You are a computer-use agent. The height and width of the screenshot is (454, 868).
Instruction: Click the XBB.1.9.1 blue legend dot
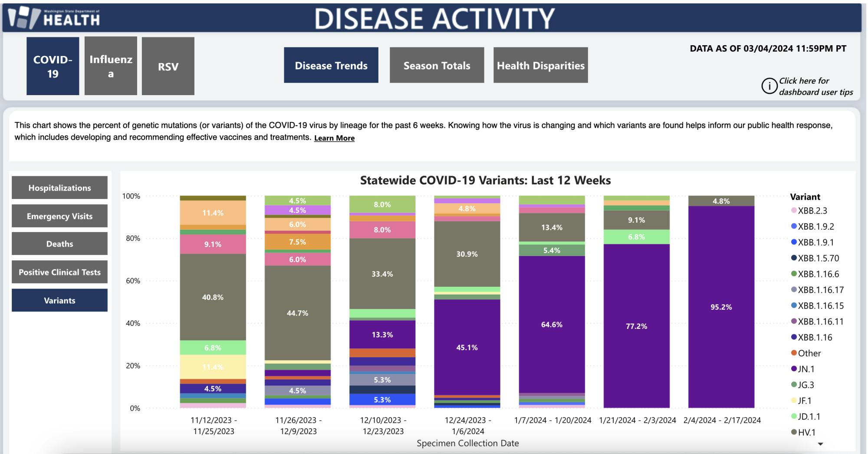coord(794,242)
